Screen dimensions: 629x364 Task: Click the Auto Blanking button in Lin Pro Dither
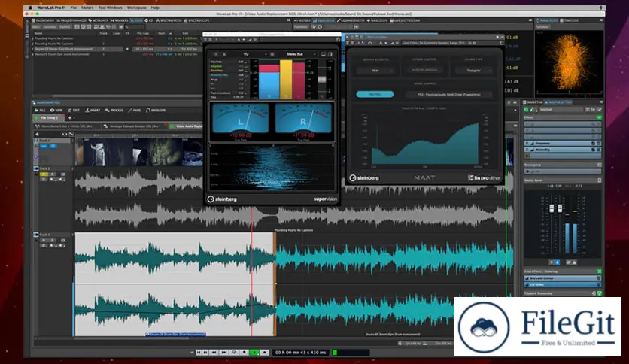[x=424, y=70]
